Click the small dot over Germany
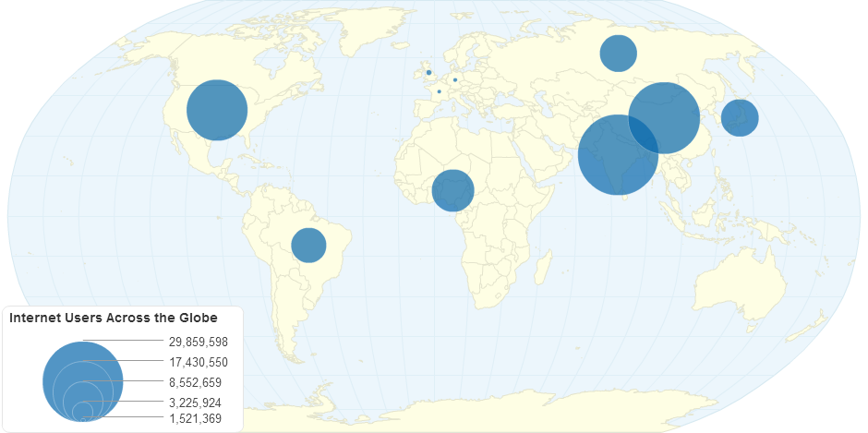The width and height of the screenshot is (868, 433). pyautogui.click(x=455, y=79)
